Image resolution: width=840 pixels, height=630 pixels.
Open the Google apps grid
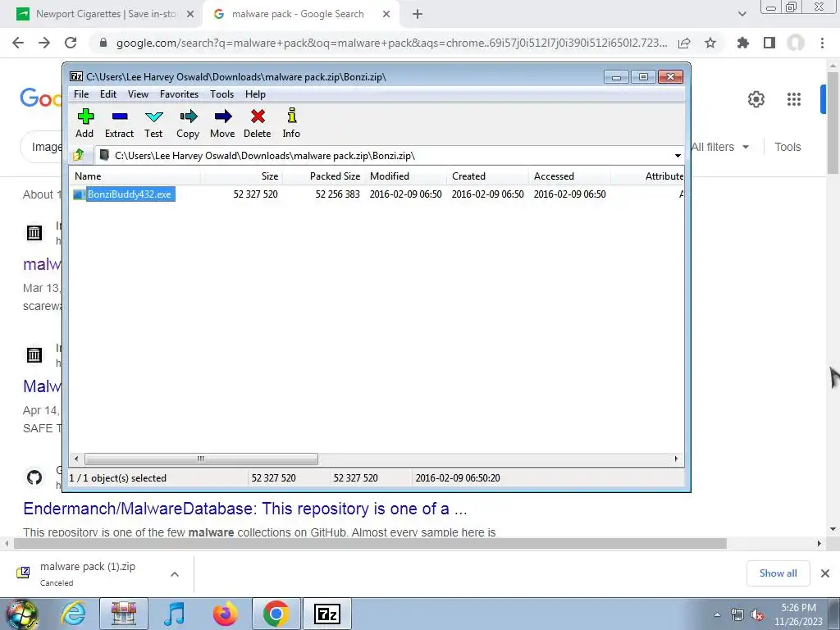point(794,99)
